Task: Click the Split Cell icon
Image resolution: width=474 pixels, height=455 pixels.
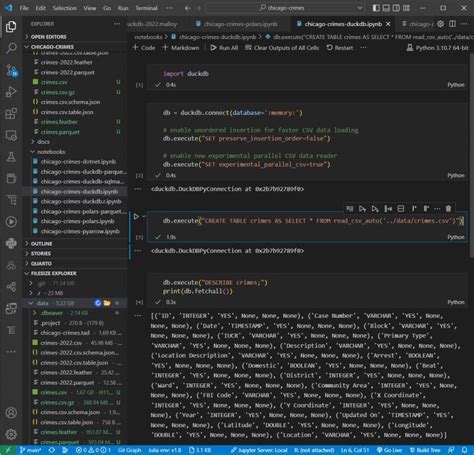Action: (401, 209)
